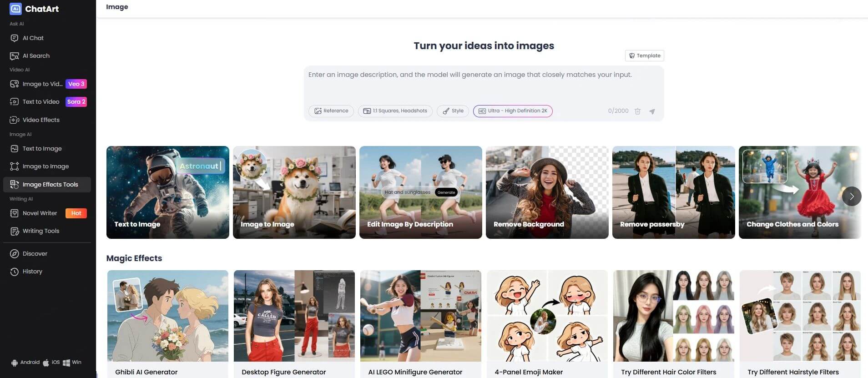
Task: Click the next arrow on tool carousel
Action: tap(852, 197)
